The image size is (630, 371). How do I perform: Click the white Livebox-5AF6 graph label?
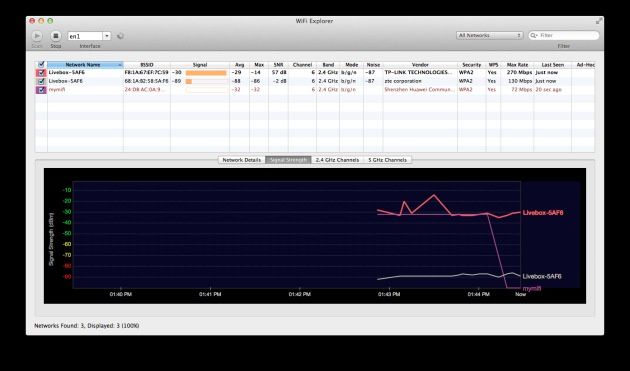tap(542, 277)
